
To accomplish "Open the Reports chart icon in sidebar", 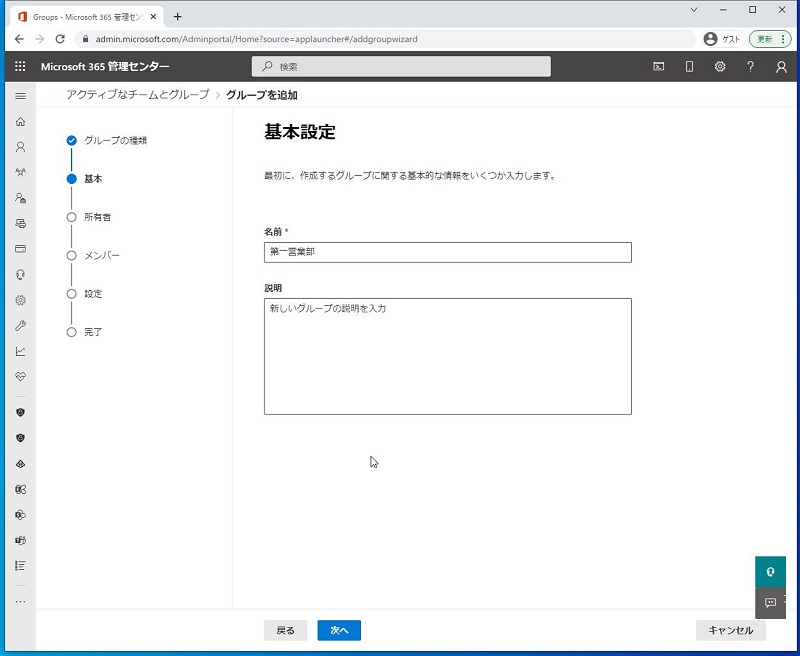I will click(20, 351).
